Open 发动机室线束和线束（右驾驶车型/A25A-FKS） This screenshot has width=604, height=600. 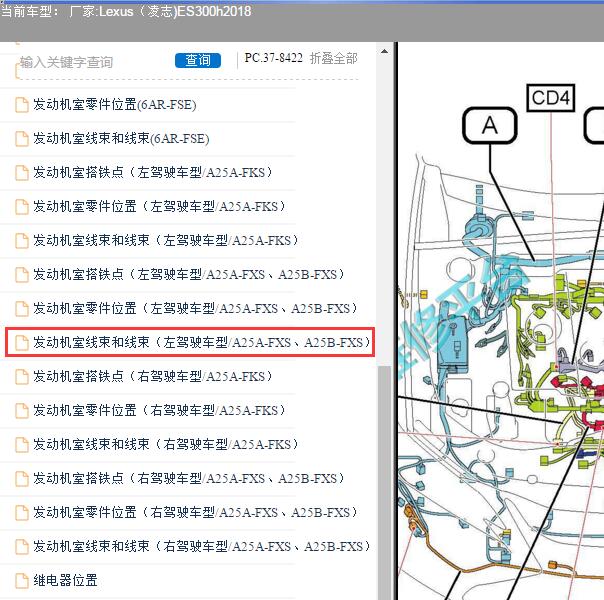pyautogui.click(x=166, y=444)
